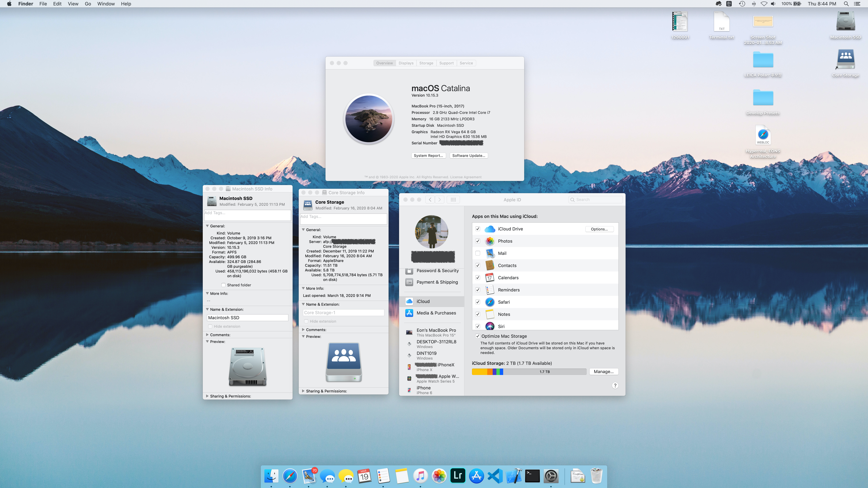
Task: Expand Comments section in Core Storage Info
Action: [303, 330]
